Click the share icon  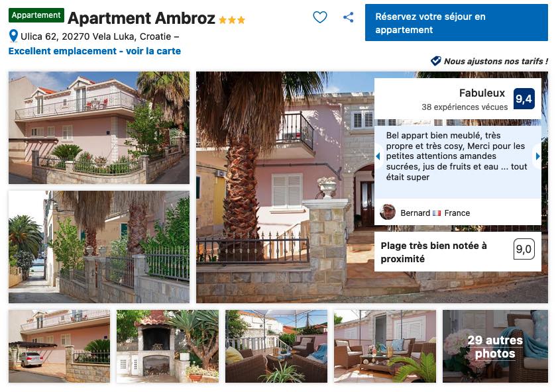click(x=348, y=17)
